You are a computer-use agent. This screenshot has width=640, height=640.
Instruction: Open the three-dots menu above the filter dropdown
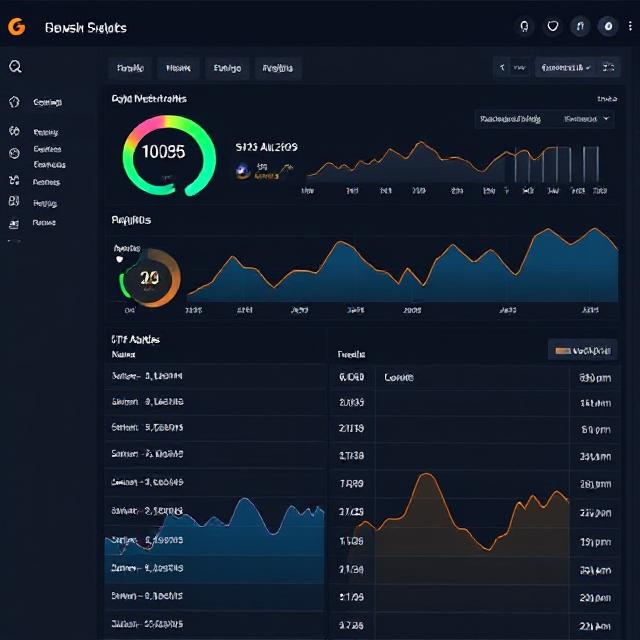(606, 99)
